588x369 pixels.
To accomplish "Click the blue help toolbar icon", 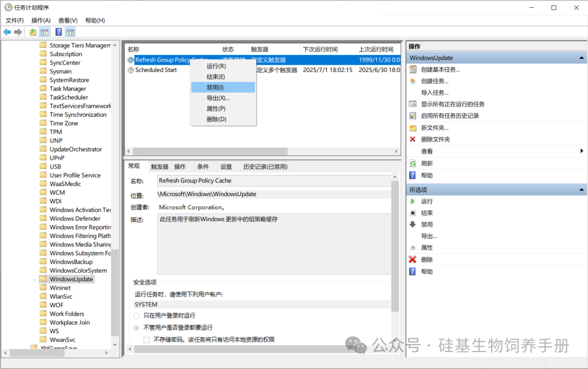I will pos(59,32).
